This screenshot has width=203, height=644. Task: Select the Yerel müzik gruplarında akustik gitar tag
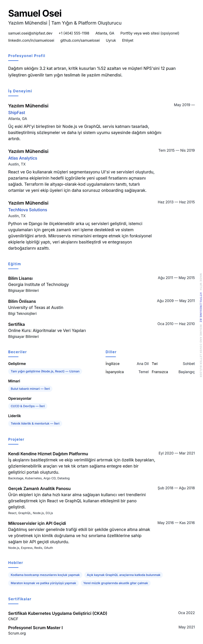click(x=116, y=583)
